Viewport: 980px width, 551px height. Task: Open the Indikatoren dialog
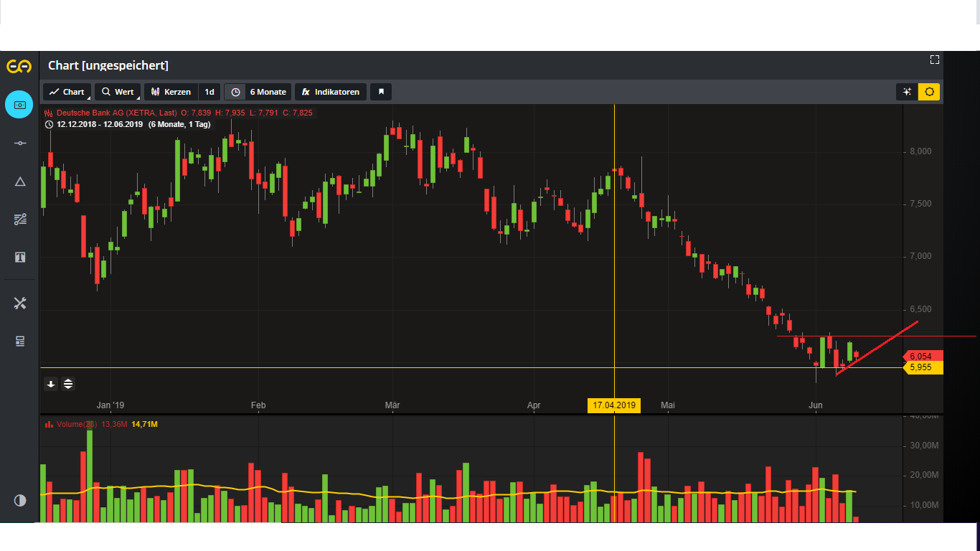(330, 91)
